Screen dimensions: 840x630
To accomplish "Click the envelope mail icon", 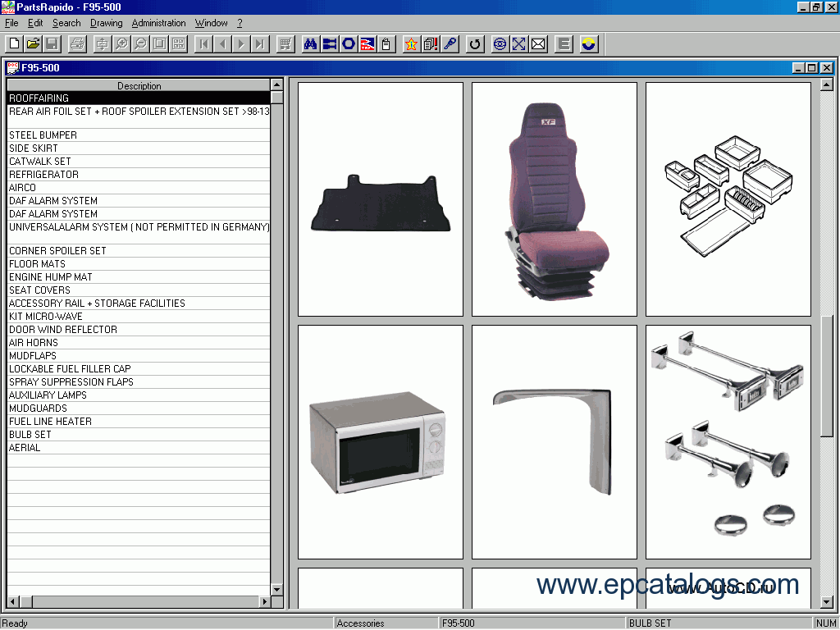I will click(x=538, y=44).
